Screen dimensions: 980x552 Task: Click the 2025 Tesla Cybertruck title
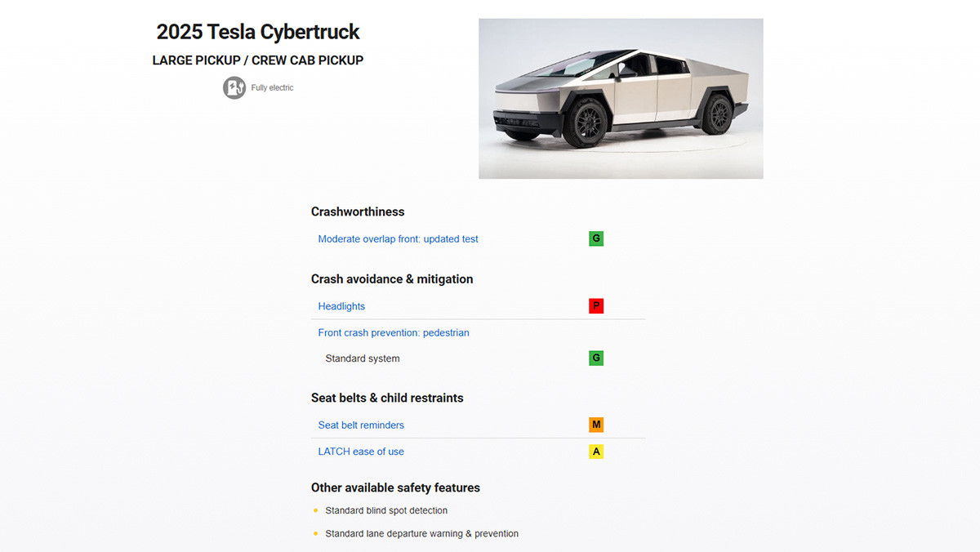click(x=258, y=32)
